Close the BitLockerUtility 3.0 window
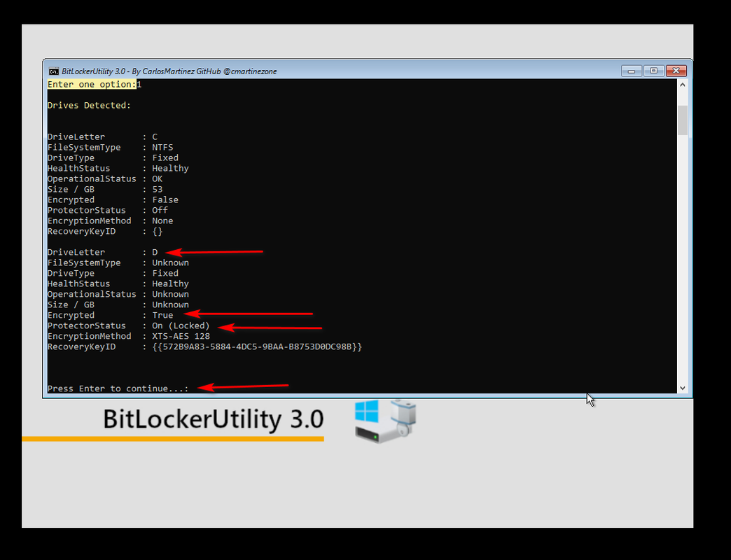The width and height of the screenshot is (731, 560). point(676,71)
